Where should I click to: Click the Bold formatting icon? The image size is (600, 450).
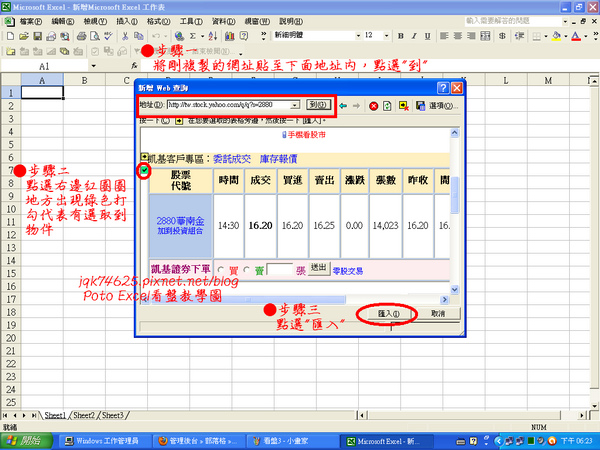[401, 36]
